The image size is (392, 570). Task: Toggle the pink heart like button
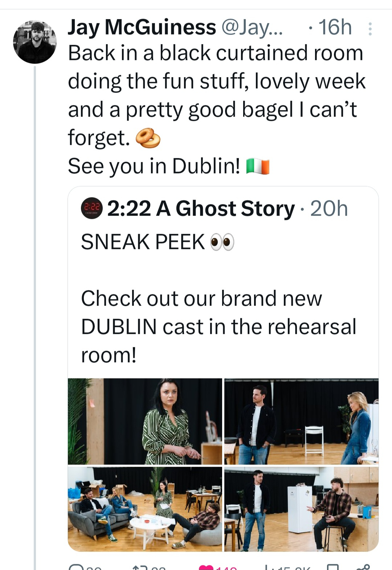[207, 567]
